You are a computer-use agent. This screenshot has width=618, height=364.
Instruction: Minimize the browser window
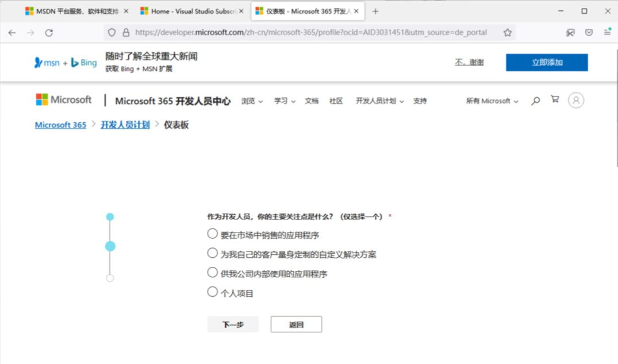tap(561, 11)
